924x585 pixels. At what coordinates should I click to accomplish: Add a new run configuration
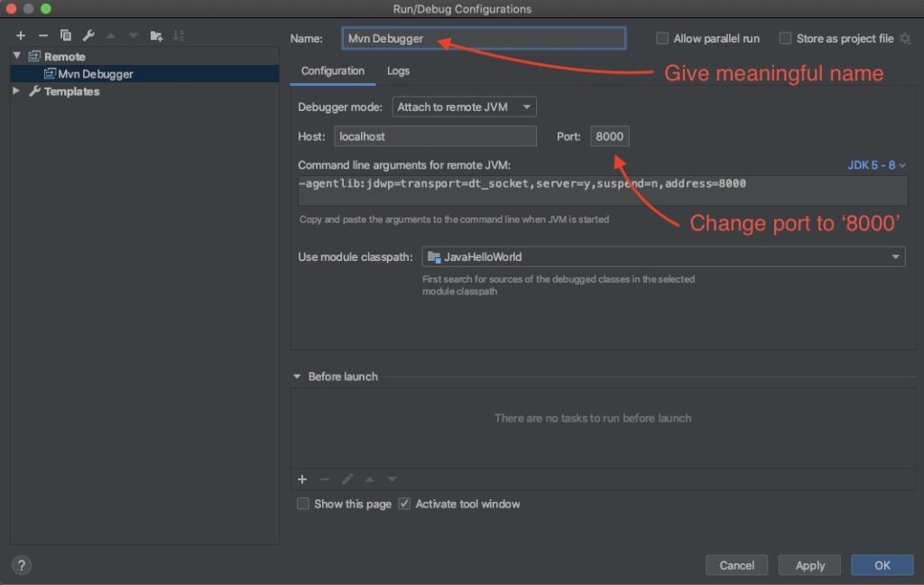coord(21,35)
